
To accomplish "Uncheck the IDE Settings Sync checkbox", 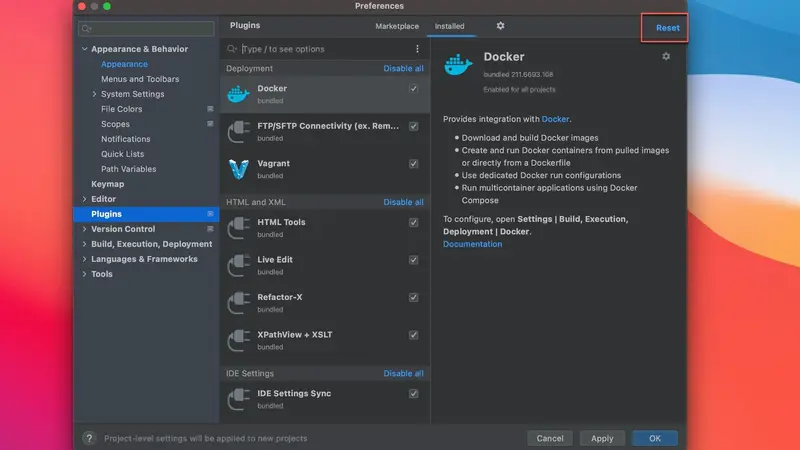I will 413,393.
